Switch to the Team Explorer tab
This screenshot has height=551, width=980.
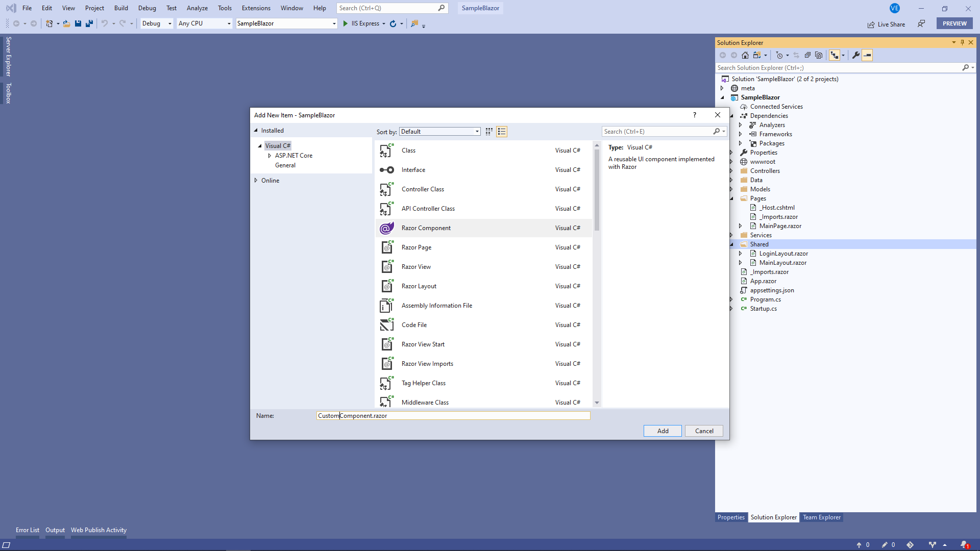822,517
